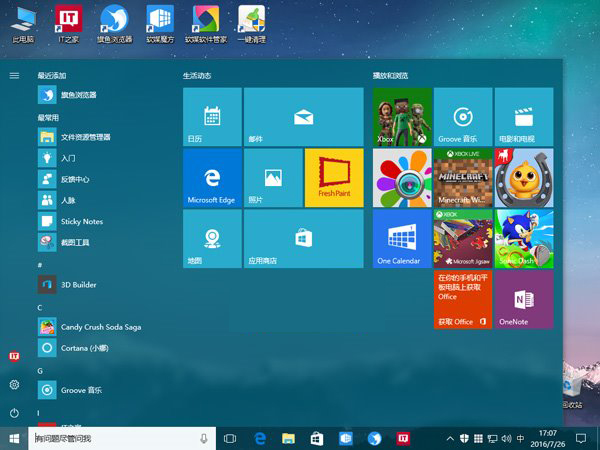Open Candy Crush Soda Saga from list
The height and width of the screenshot is (450, 600).
pos(100,327)
